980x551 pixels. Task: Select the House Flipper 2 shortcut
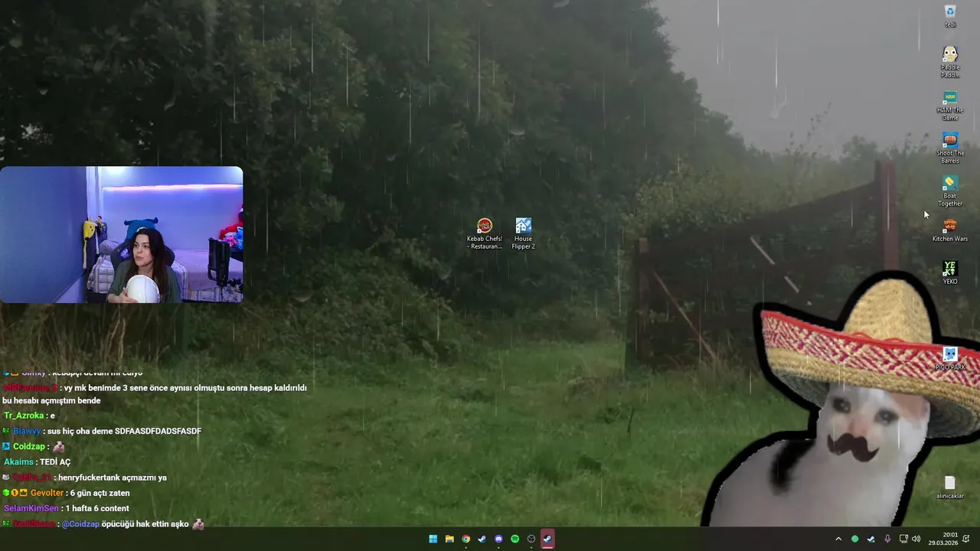click(524, 233)
